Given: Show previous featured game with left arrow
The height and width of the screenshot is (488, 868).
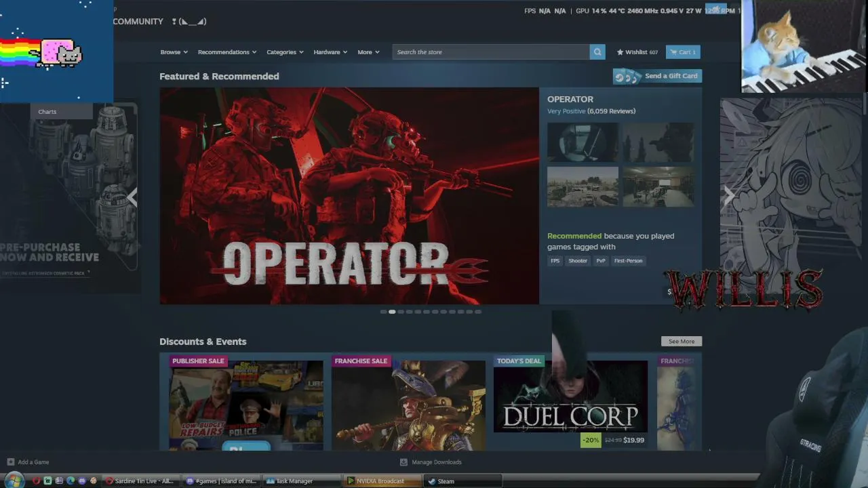Looking at the screenshot, I should coord(133,197).
